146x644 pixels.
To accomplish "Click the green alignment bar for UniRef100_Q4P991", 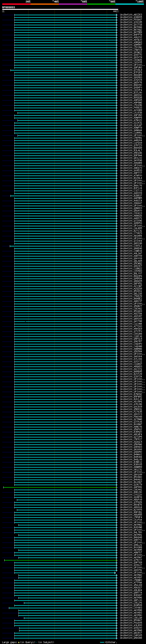I will (60, 488).
